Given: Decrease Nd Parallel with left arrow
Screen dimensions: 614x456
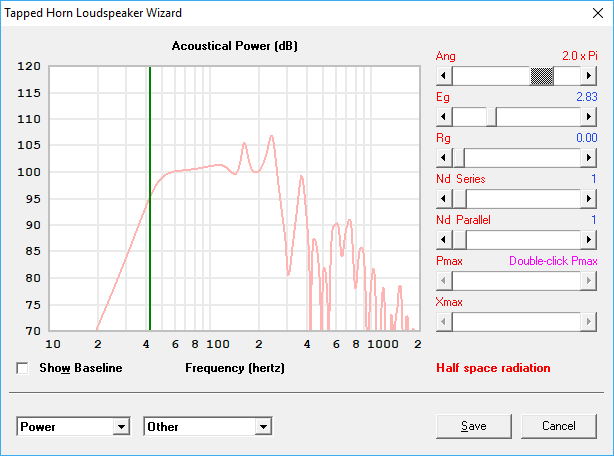Looking at the screenshot, I should pyautogui.click(x=444, y=240).
